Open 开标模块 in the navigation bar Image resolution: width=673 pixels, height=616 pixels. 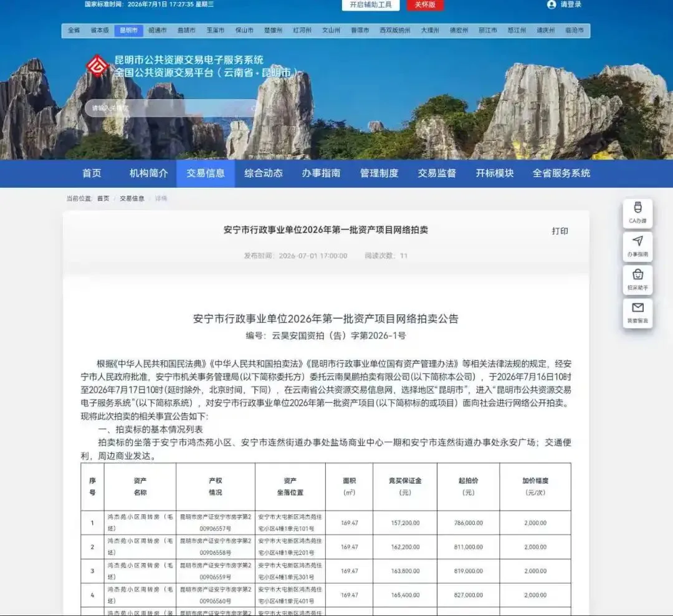pos(494,173)
